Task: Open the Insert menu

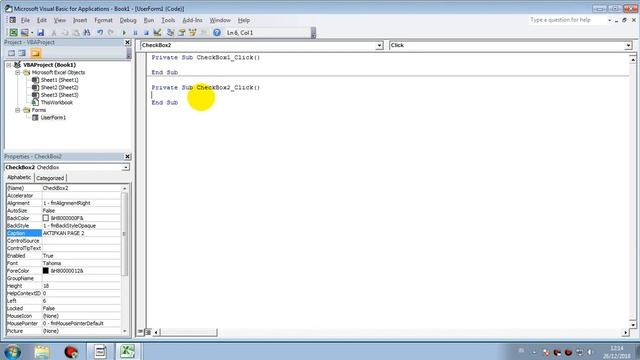Action: tap(80, 20)
